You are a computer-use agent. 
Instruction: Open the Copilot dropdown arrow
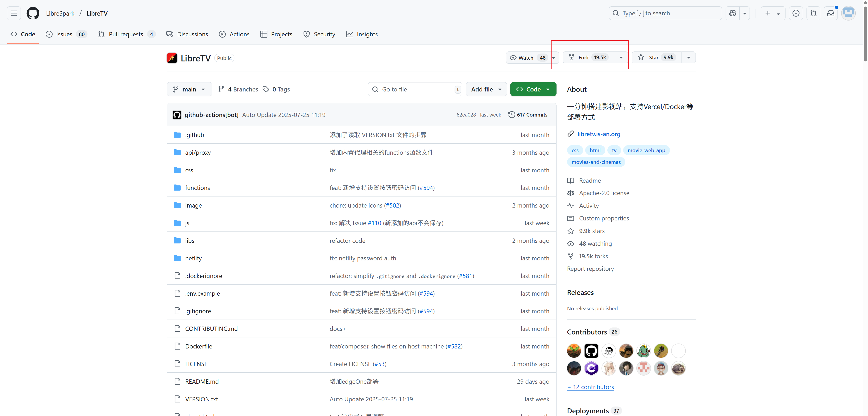[745, 13]
